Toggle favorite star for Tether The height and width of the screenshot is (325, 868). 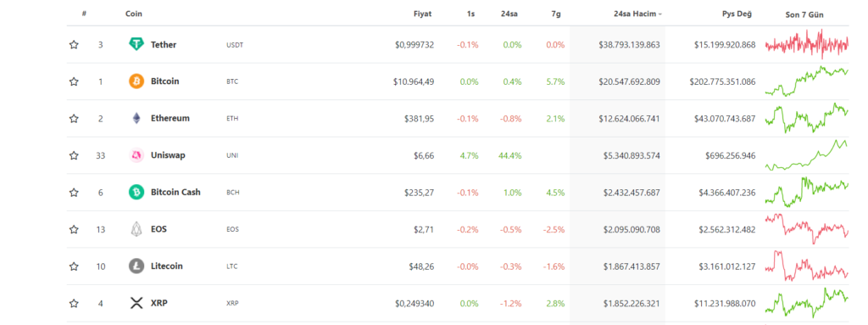point(74,44)
